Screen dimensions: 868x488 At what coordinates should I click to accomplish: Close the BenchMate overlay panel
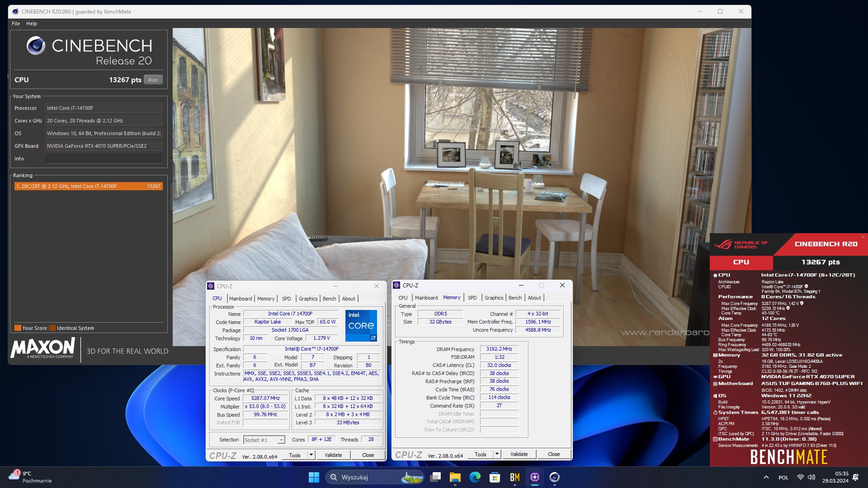pos(863,237)
